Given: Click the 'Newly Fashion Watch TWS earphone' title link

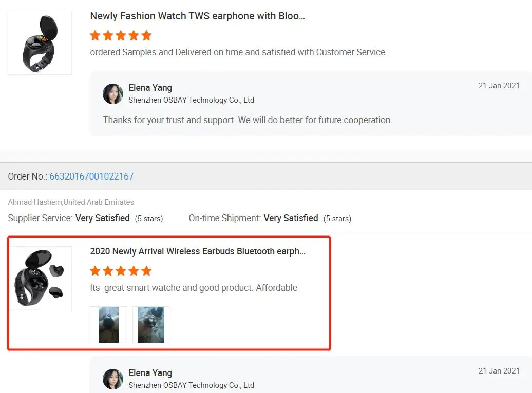Looking at the screenshot, I should (x=198, y=16).
